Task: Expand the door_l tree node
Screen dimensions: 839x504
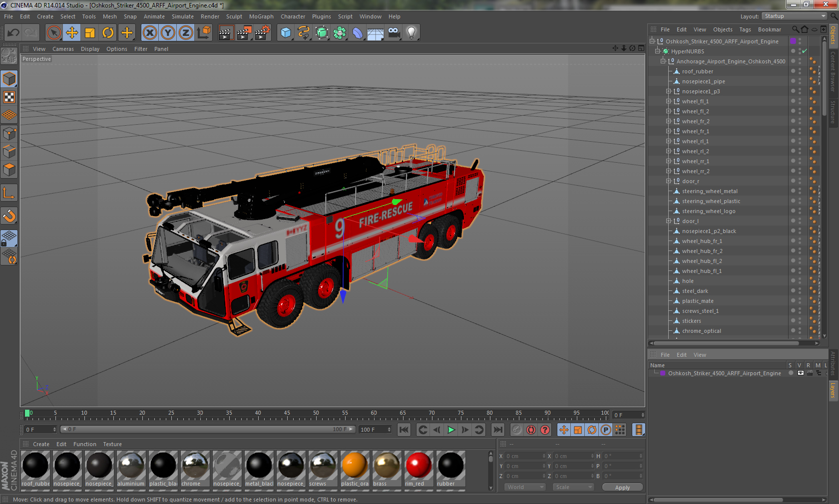Action: tap(668, 221)
